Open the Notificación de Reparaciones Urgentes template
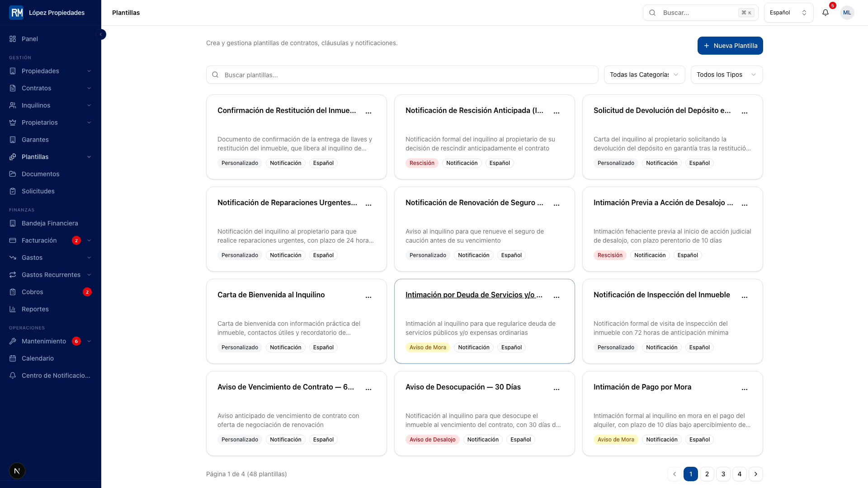 [x=287, y=202]
